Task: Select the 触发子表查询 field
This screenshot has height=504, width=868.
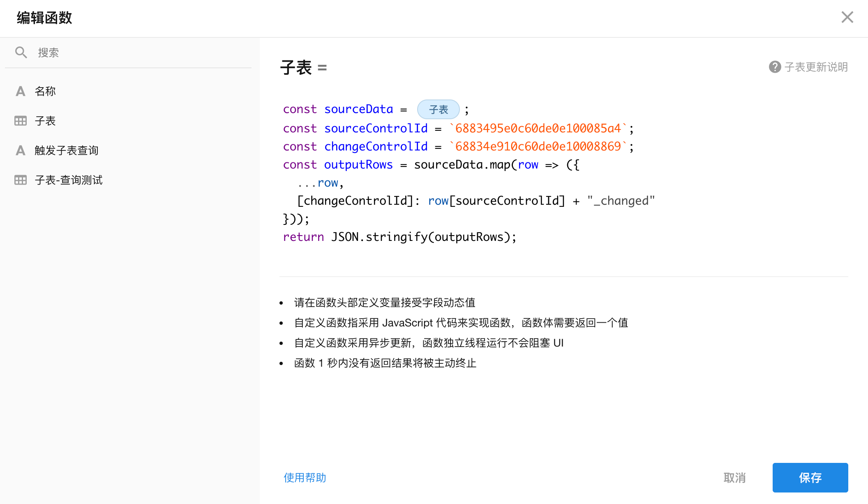Action: [67, 150]
